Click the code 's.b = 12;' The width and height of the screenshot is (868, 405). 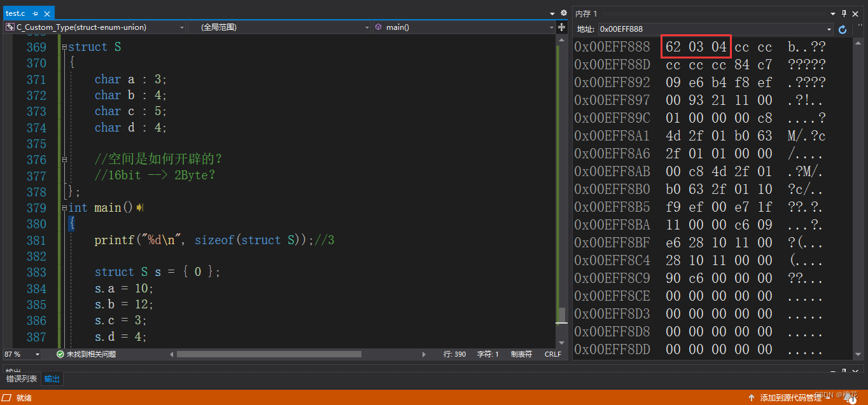pyautogui.click(x=124, y=305)
